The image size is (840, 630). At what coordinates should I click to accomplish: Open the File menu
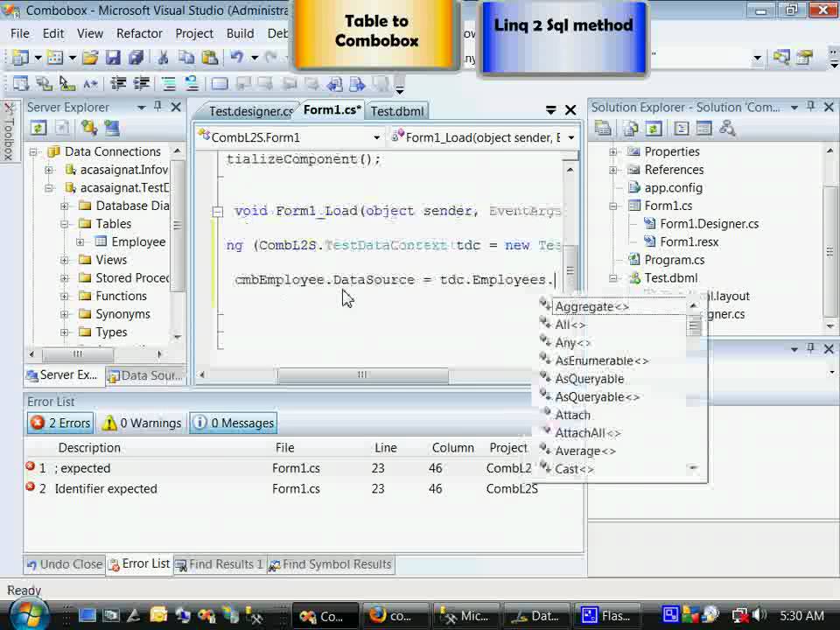coord(20,33)
